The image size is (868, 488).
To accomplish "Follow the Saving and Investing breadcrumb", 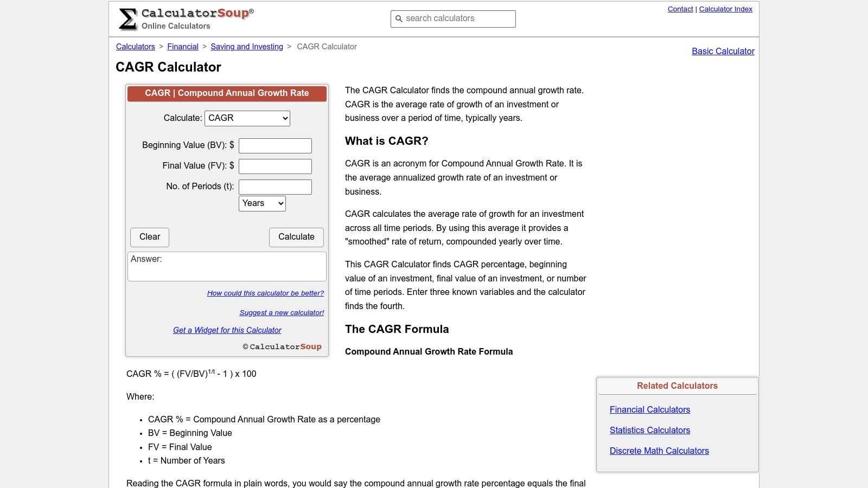I will pos(246,47).
